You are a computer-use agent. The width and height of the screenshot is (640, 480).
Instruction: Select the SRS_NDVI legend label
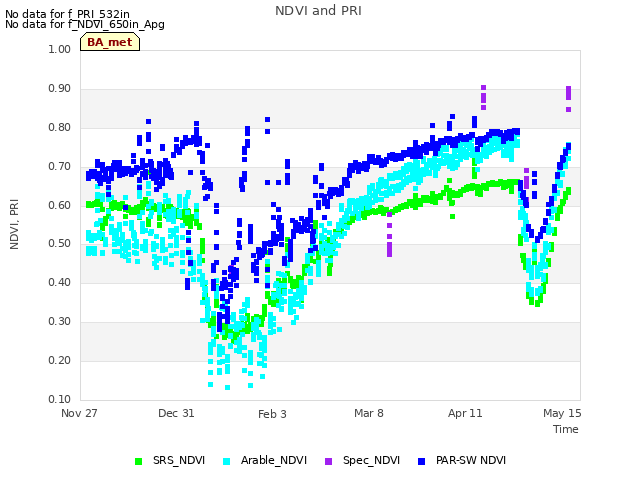click(x=179, y=460)
